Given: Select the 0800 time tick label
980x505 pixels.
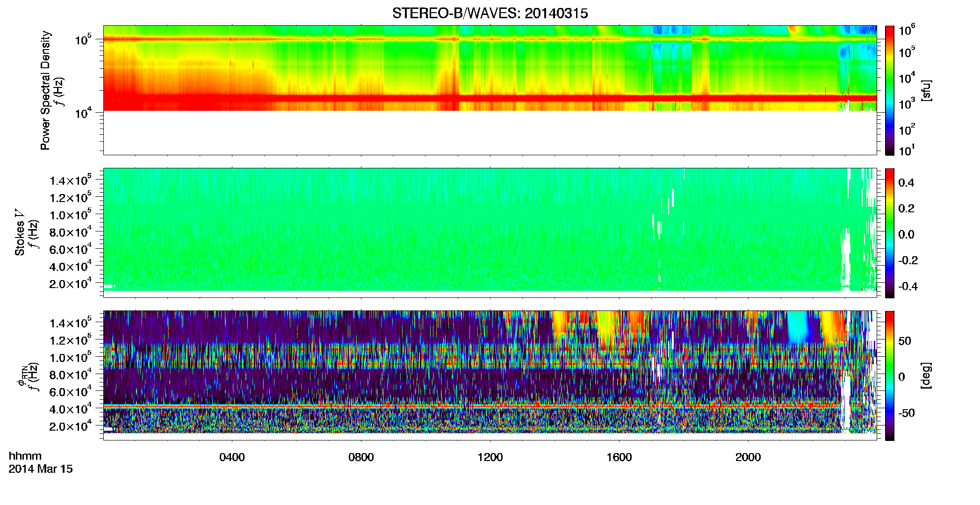Looking at the screenshot, I should (x=361, y=457).
